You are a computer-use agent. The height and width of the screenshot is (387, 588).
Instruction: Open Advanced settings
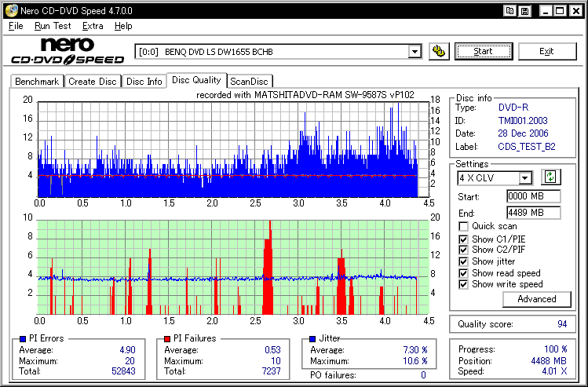point(537,299)
